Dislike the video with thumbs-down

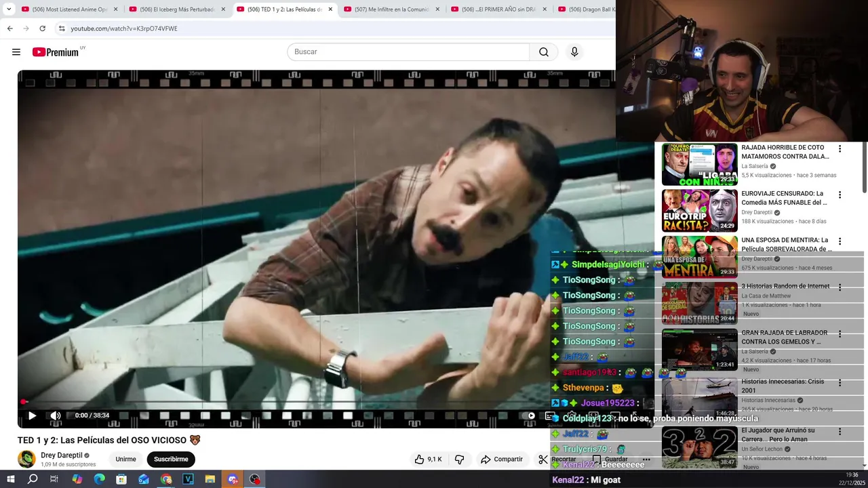[459, 460]
